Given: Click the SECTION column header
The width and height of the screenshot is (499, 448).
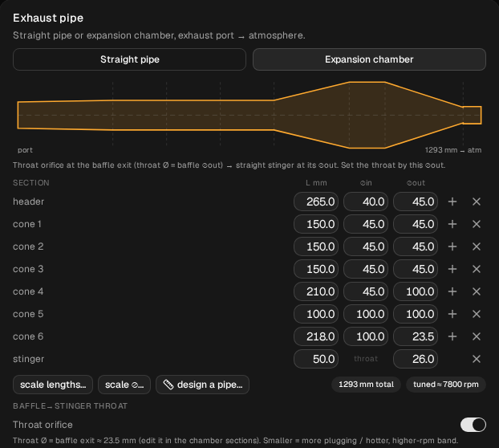Looking at the screenshot, I should [30, 183].
